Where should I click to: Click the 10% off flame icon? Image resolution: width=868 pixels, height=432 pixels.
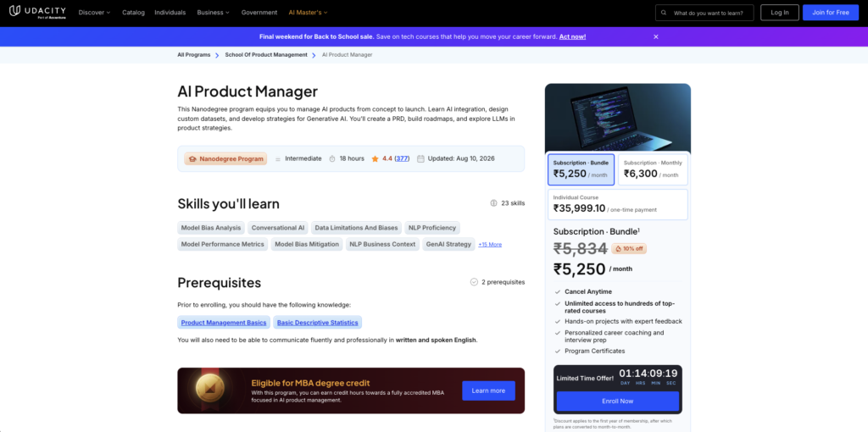pyautogui.click(x=618, y=249)
